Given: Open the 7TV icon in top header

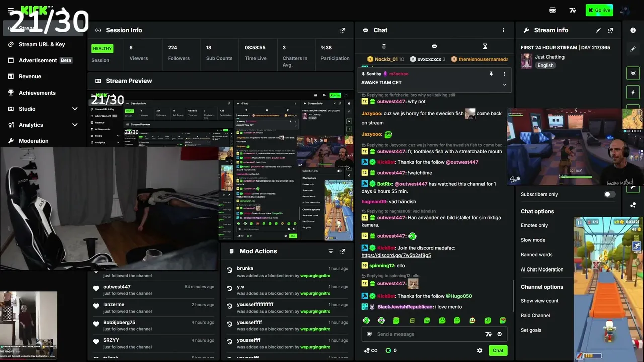Looking at the screenshot, I should click(x=572, y=10).
